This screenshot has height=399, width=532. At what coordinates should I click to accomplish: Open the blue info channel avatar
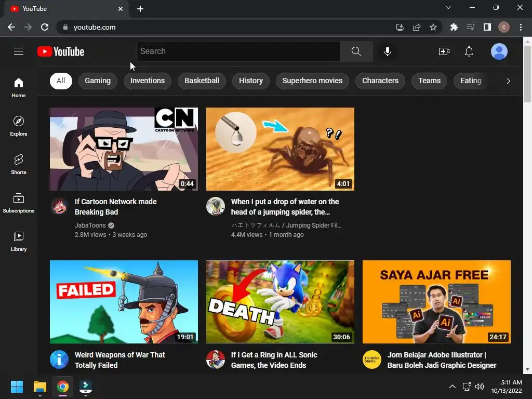(59, 360)
